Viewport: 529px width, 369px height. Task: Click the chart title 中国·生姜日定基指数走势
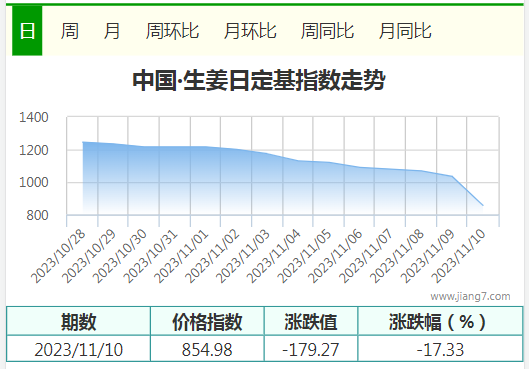point(259,80)
